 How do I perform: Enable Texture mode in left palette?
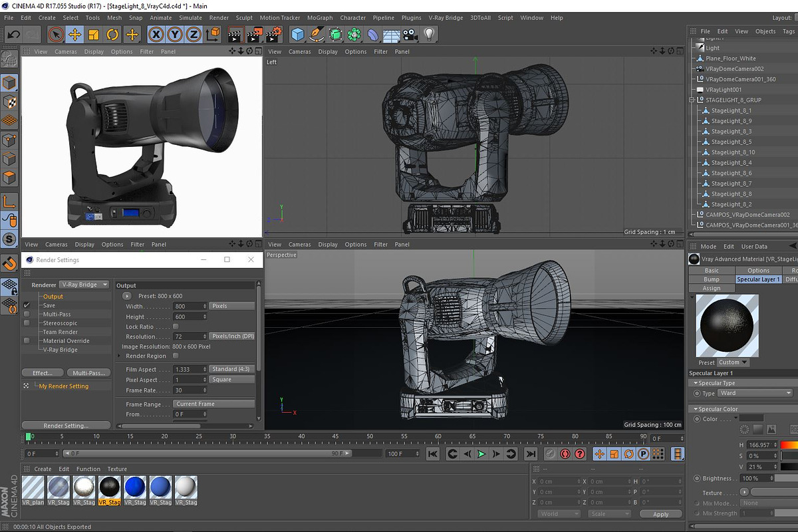coord(9,102)
